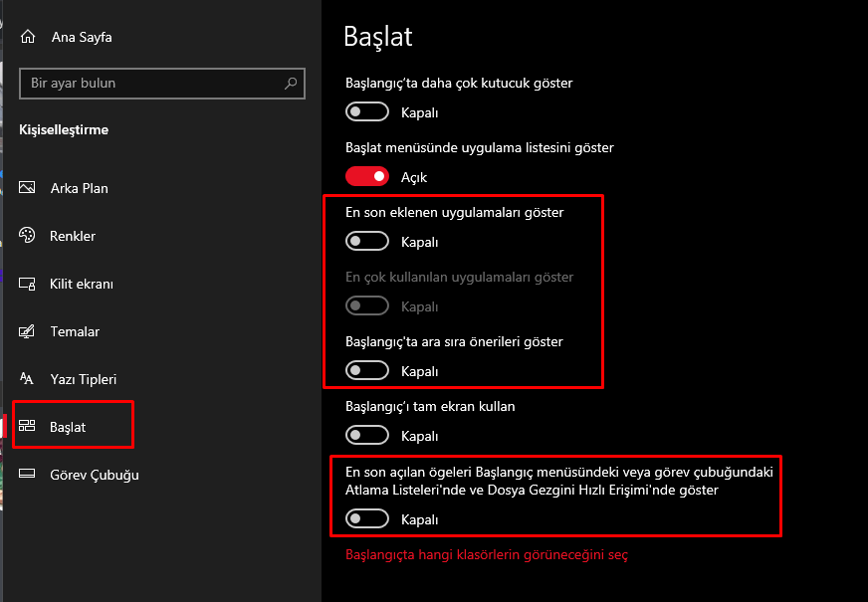Toggle showing recent items in Jump Lists
This screenshot has height=602, width=868.
click(x=367, y=518)
